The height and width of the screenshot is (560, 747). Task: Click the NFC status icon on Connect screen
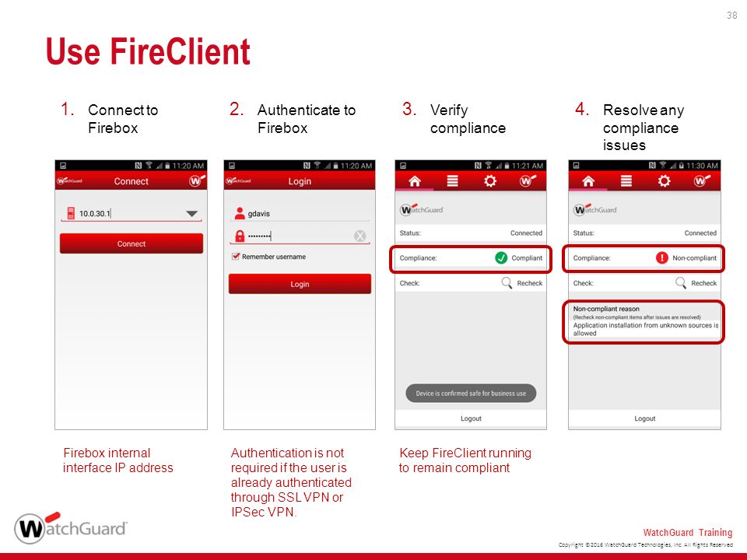pyautogui.click(x=139, y=165)
